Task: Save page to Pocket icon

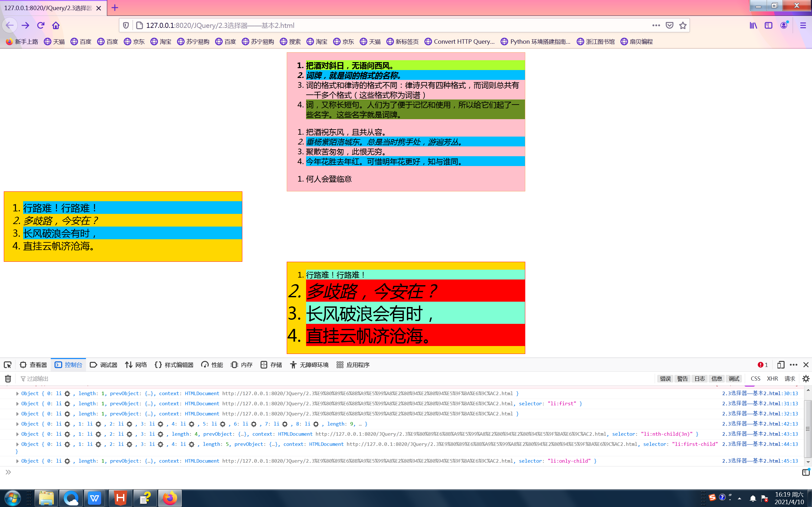Action: coord(669,25)
